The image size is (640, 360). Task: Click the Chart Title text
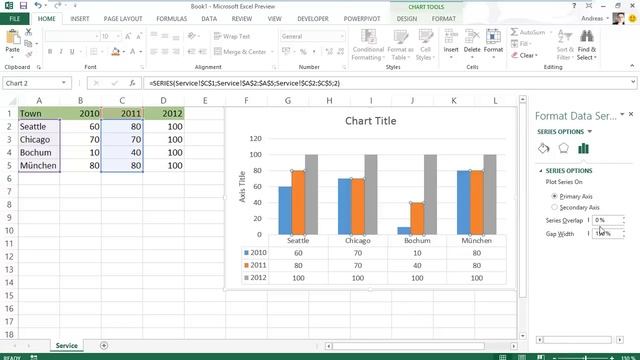(371, 121)
